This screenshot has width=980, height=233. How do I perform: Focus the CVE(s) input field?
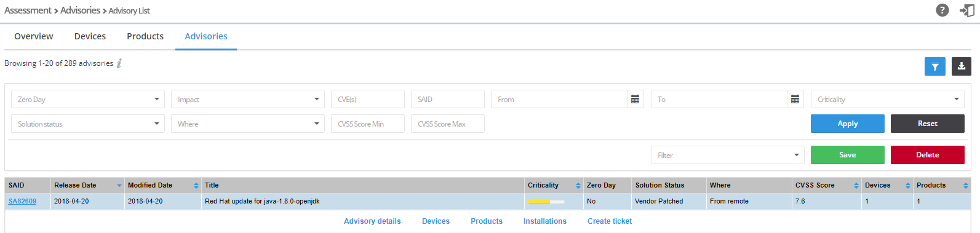(368, 99)
